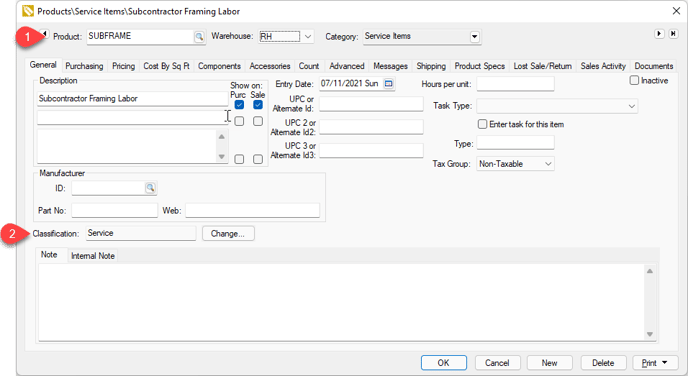Open the Tax Group Non-Taxable dropdown
The image size is (688, 376).
point(548,164)
